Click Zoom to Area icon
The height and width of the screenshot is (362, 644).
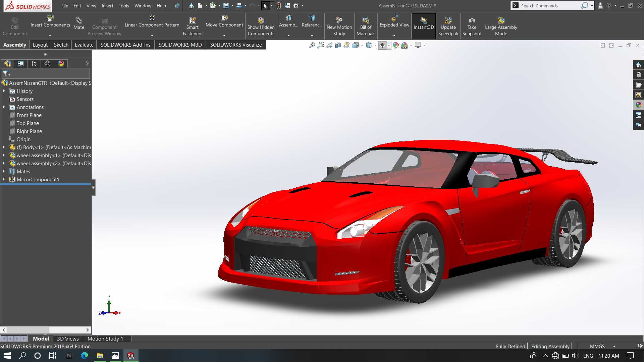coord(321,45)
